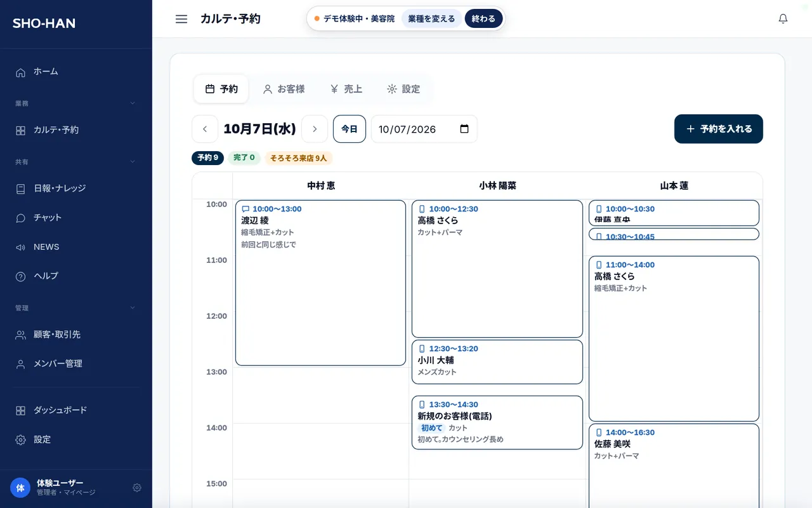Open 設定 in the sidebar
The image size is (812, 508).
pos(76,439)
